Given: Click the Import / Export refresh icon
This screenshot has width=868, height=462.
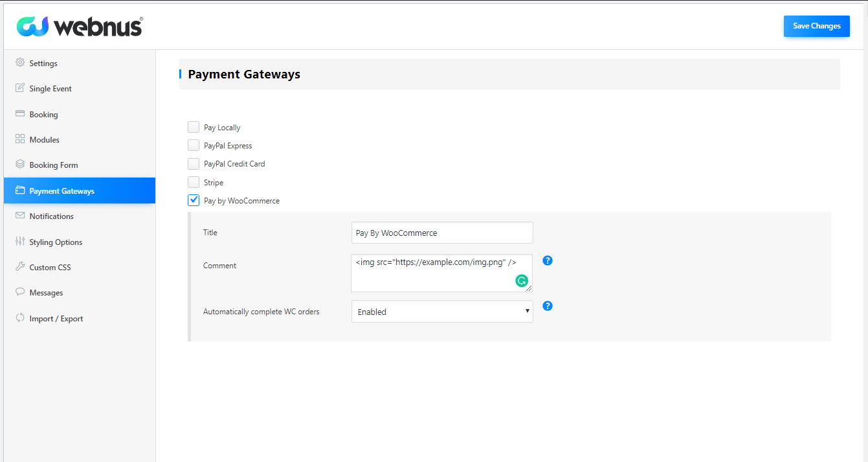Looking at the screenshot, I should point(20,318).
